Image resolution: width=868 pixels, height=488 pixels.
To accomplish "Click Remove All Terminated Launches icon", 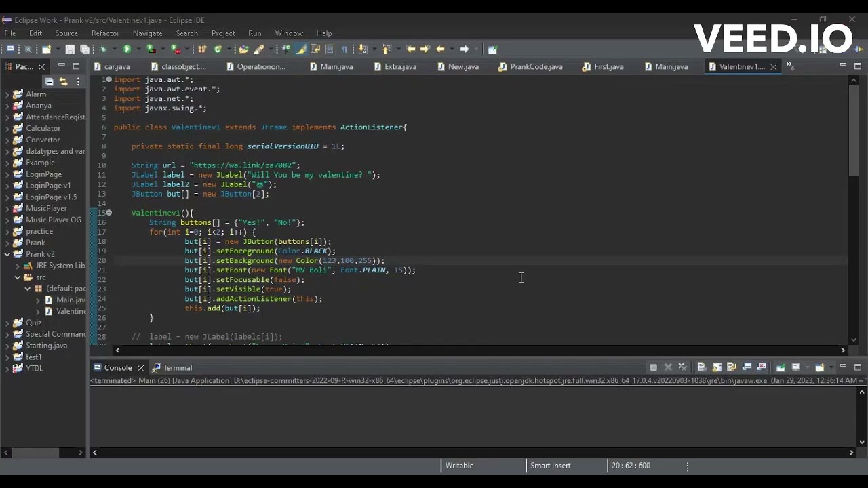I will click(683, 367).
